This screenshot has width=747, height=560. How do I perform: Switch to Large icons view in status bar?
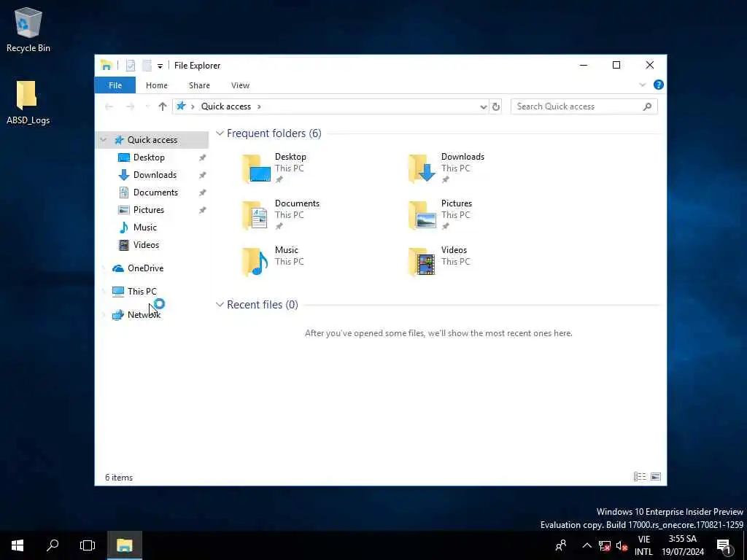tap(656, 477)
